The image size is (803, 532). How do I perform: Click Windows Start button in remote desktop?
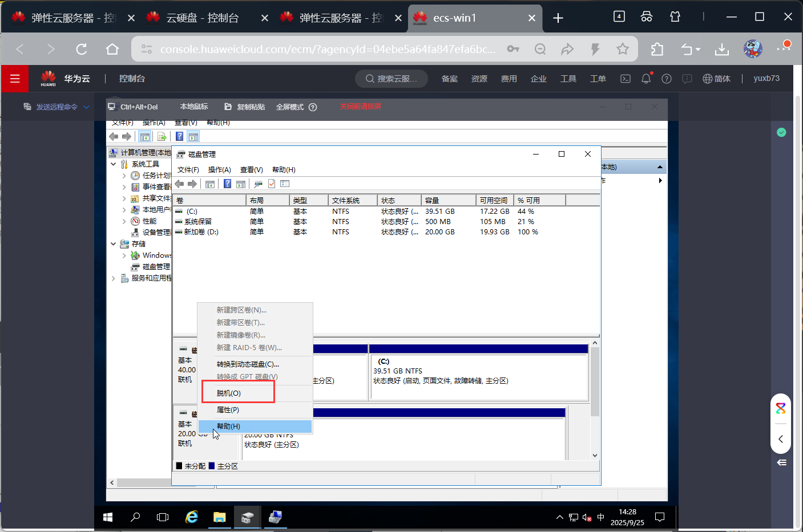(x=108, y=517)
